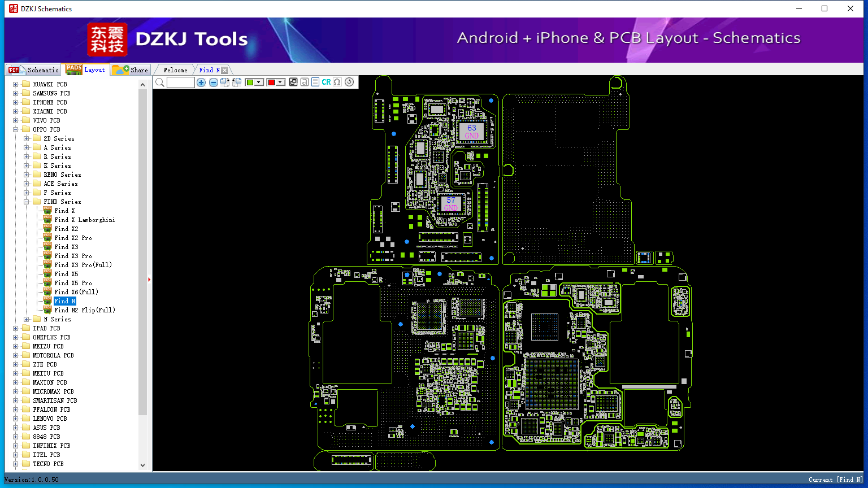Click the page icon with the right-pointing arrow
The image size is (868, 488).
[225, 82]
